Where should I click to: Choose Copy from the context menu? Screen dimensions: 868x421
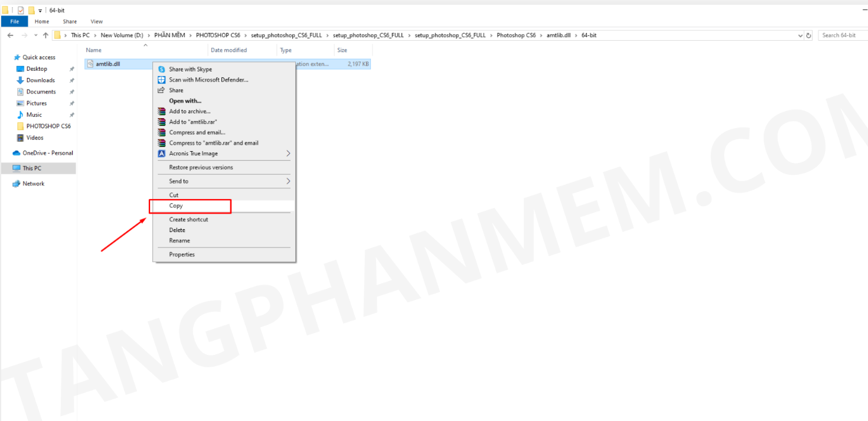[x=176, y=205]
